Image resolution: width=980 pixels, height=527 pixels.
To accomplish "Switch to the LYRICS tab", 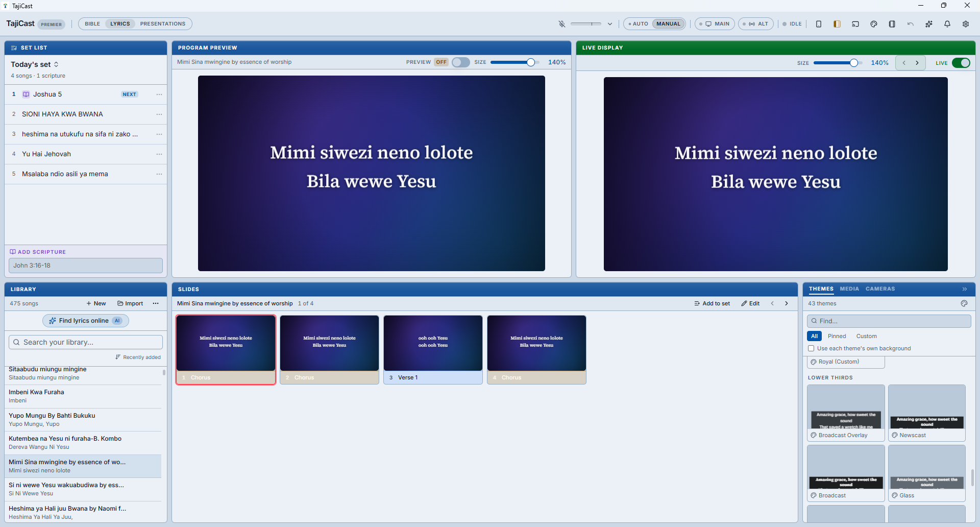I will (x=120, y=24).
